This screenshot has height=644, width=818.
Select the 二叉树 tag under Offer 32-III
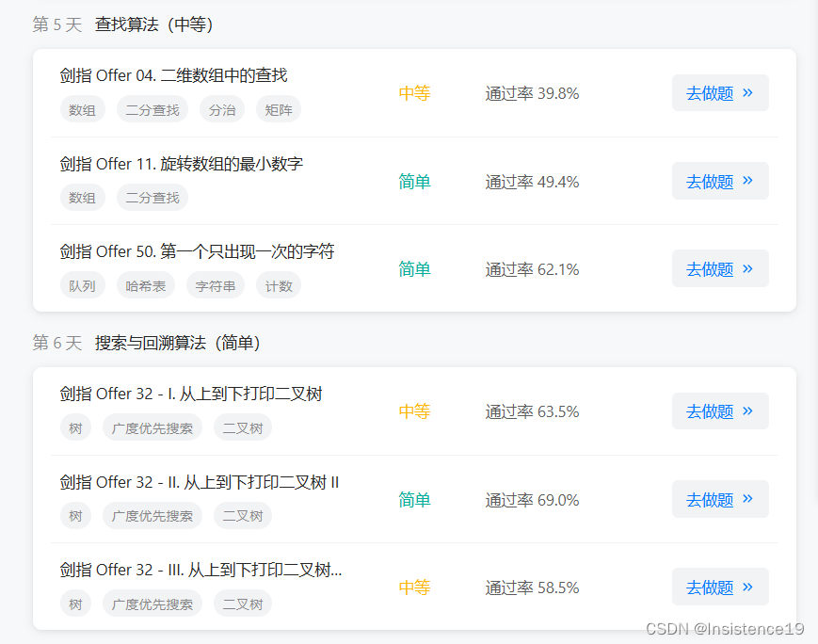(242, 604)
